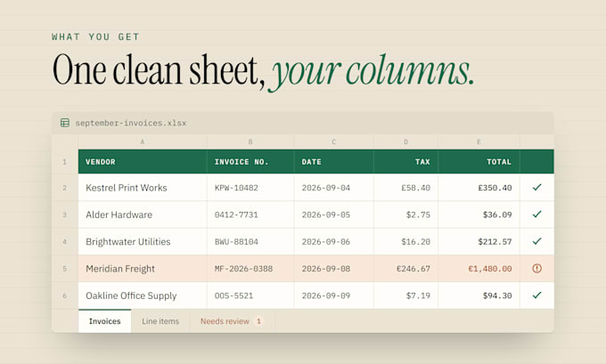Click the spreadsheet icon beside september-invoices.xlsx
The height and width of the screenshot is (364, 606).
coord(65,123)
